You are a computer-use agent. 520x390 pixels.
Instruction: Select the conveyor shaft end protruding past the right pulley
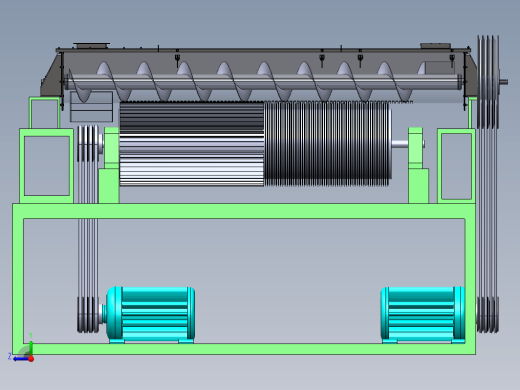(504, 82)
